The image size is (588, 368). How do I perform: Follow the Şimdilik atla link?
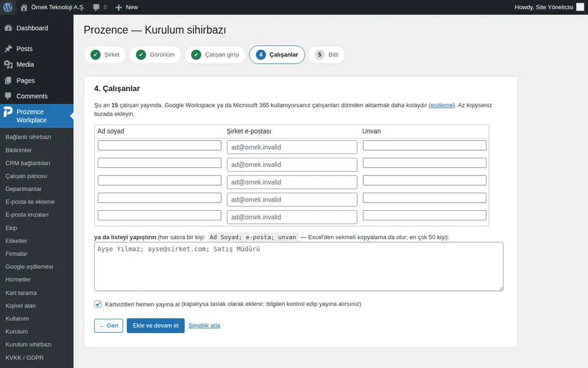click(x=204, y=326)
